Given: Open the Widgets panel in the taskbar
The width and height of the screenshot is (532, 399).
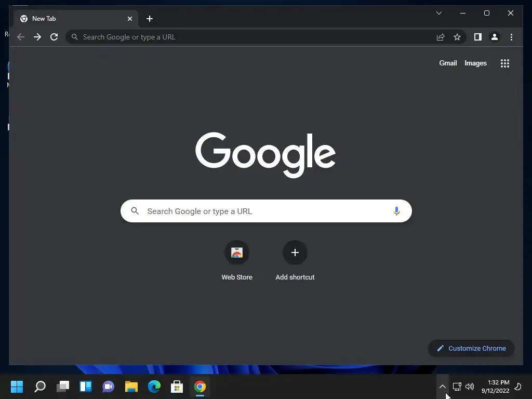Looking at the screenshot, I should tap(86, 387).
